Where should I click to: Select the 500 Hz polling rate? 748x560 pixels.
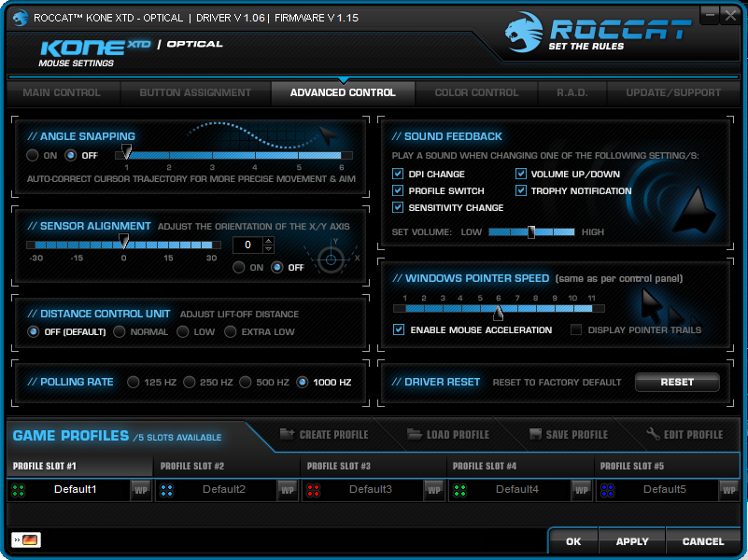(x=246, y=382)
